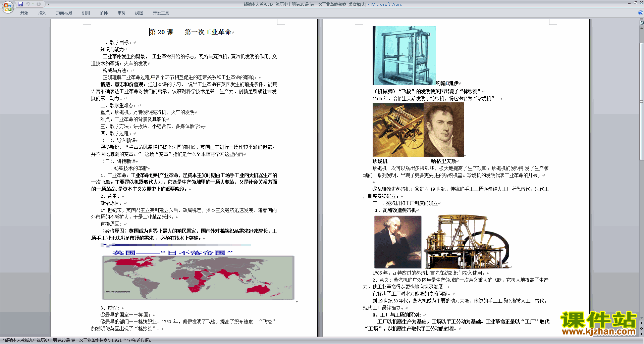Screen dimensions: 644x344
Task: Open the 开始 ribbon tab
Action: [24, 13]
